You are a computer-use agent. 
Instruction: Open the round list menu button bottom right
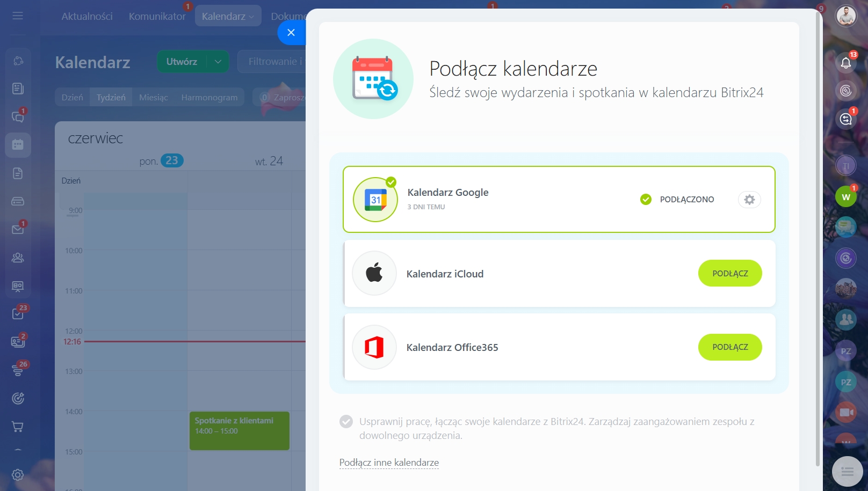click(847, 472)
